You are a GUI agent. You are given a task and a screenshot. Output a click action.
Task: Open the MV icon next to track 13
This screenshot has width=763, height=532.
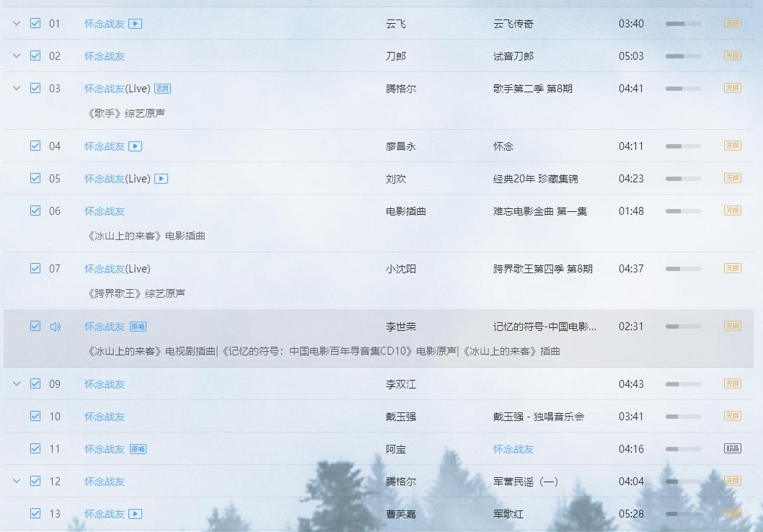click(x=135, y=514)
